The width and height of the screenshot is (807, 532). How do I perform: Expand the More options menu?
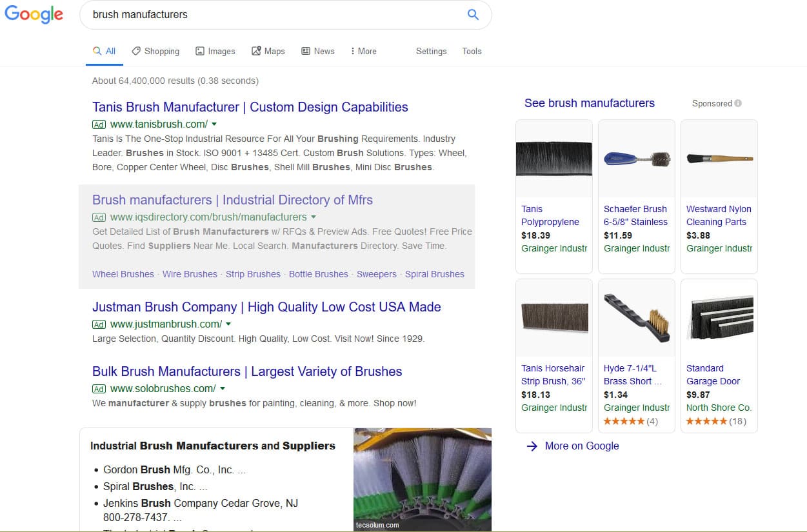click(x=363, y=51)
